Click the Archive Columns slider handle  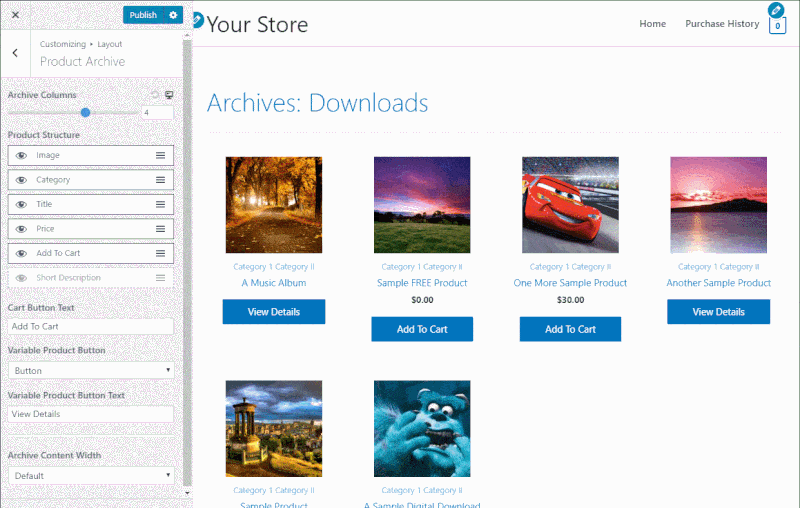(x=86, y=112)
